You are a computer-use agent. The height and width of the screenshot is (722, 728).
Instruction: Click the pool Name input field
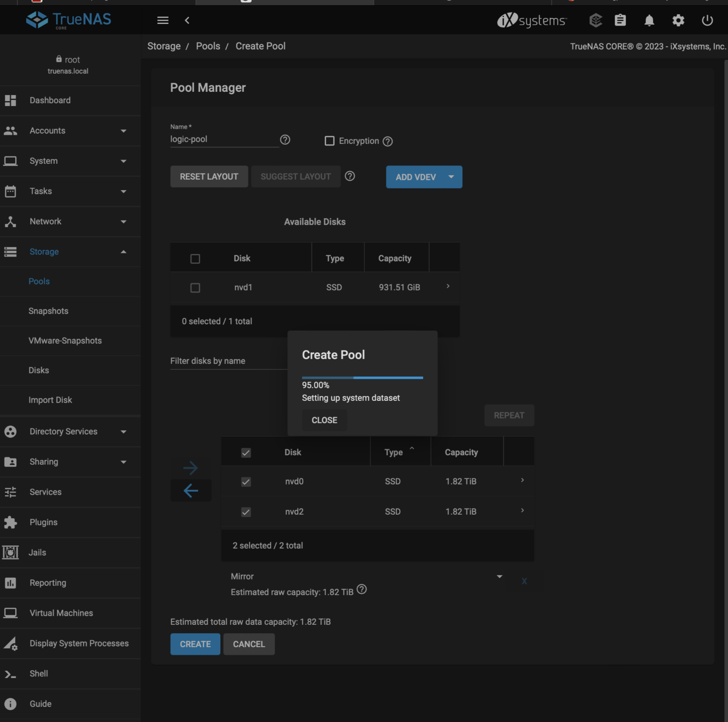tap(223, 139)
